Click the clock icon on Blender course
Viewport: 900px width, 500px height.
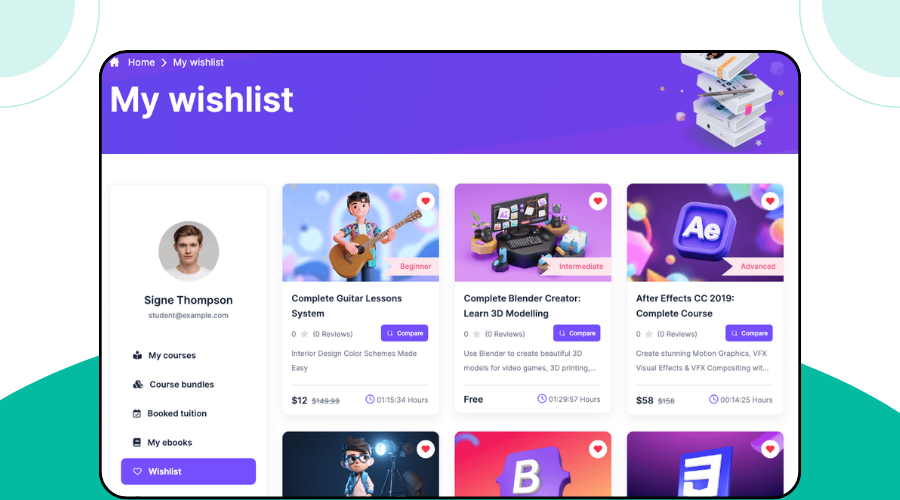542,398
